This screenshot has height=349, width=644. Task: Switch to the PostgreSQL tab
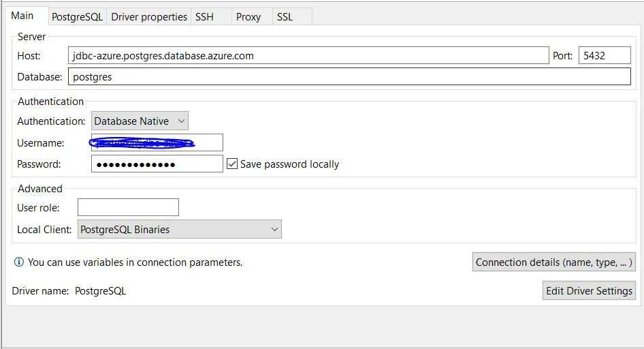pos(77,17)
